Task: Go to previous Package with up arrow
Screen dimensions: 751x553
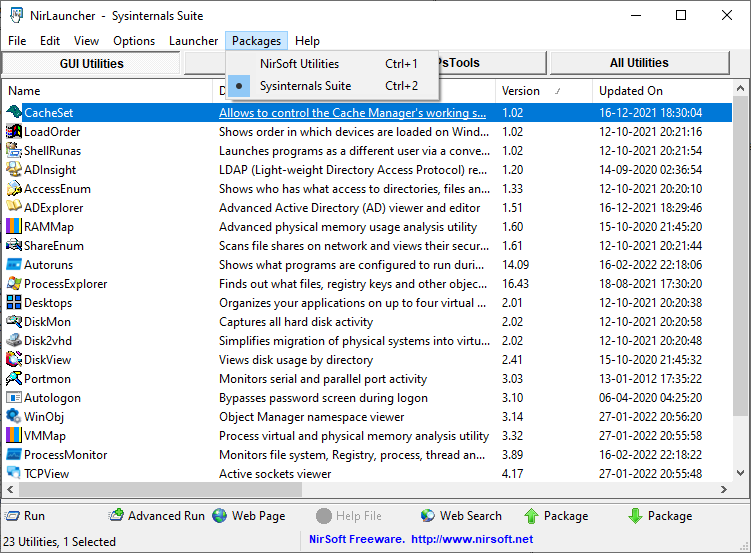Action: coord(556,516)
